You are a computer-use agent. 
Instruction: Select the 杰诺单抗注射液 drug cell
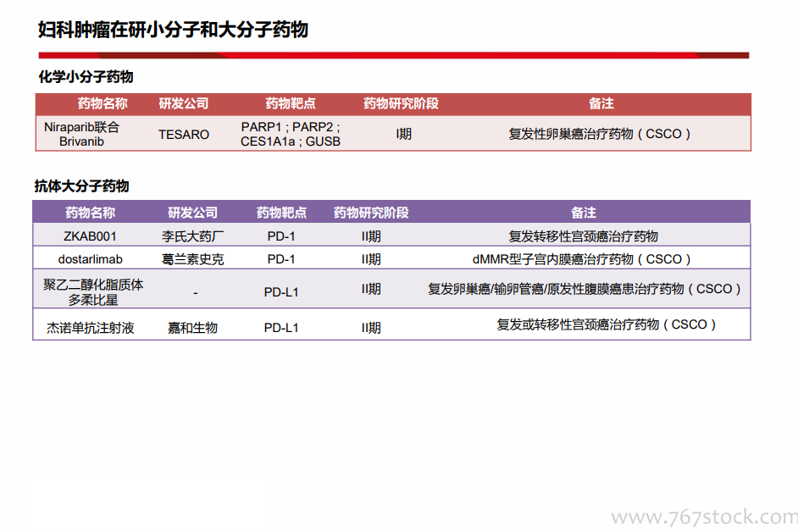[x=90, y=328]
